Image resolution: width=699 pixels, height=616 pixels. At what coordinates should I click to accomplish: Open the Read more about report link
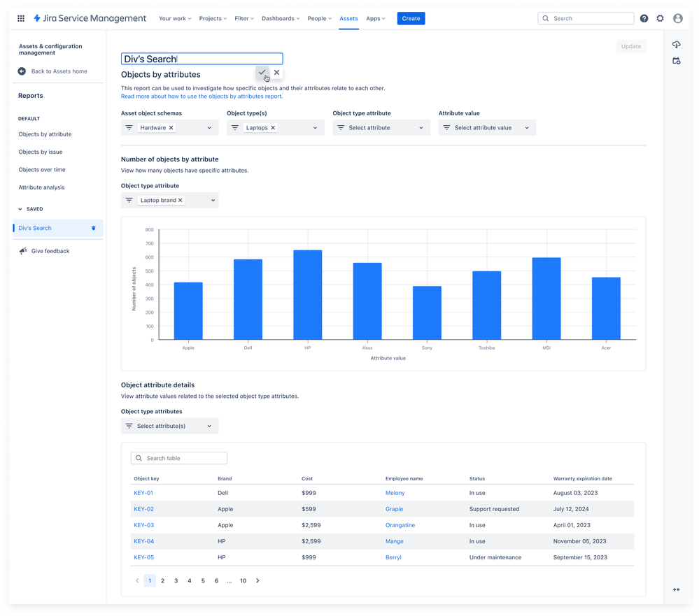[x=202, y=96]
